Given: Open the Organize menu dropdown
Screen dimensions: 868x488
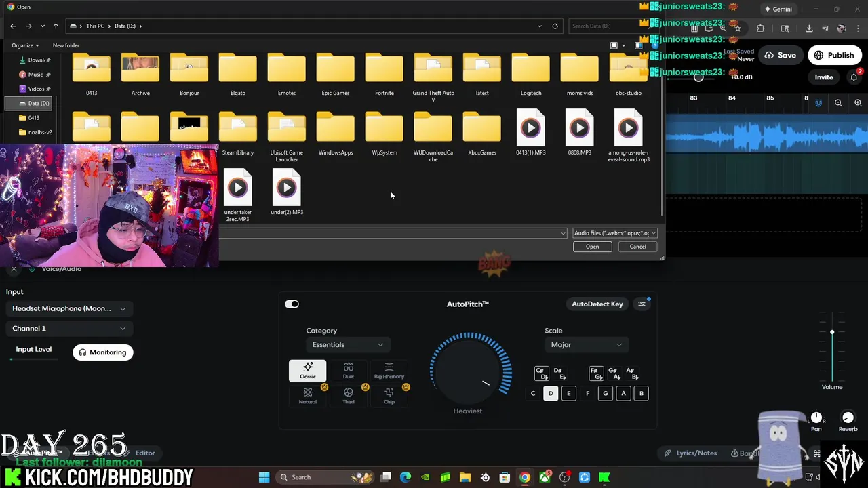Looking at the screenshot, I should [25, 45].
